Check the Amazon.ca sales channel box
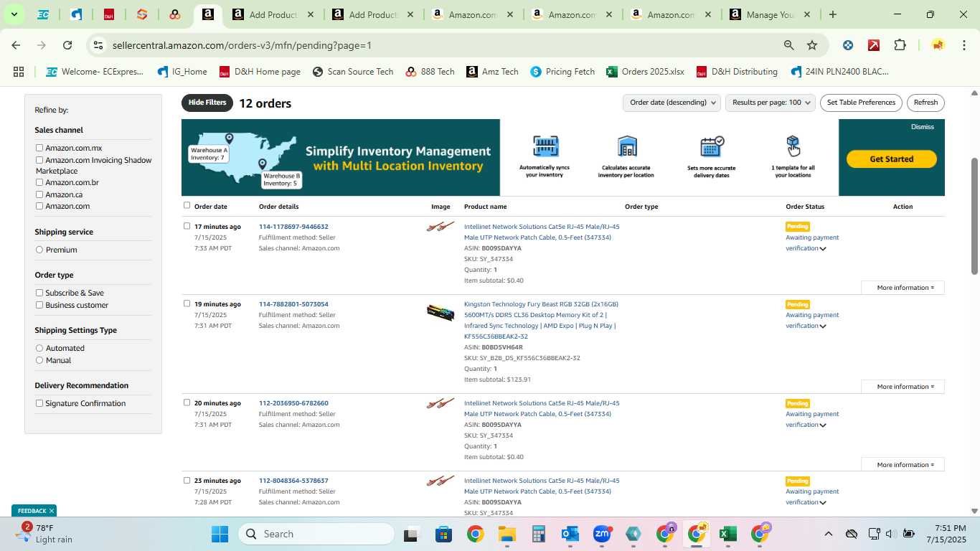This screenshot has height=551, width=980. pos(39,194)
